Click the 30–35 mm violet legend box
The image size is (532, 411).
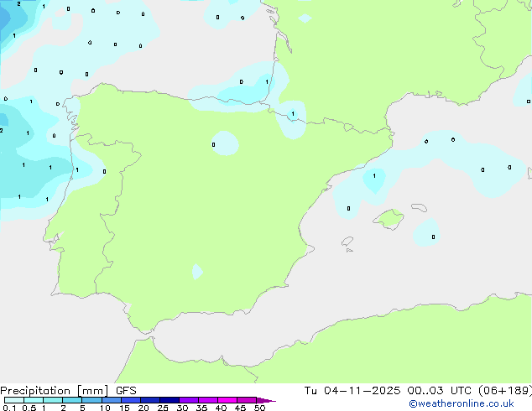point(189,400)
